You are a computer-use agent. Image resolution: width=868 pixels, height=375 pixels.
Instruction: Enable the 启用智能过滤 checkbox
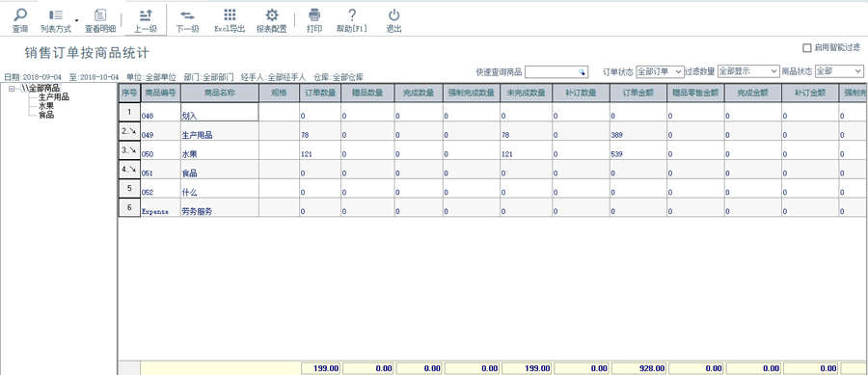pyautogui.click(x=807, y=48)
